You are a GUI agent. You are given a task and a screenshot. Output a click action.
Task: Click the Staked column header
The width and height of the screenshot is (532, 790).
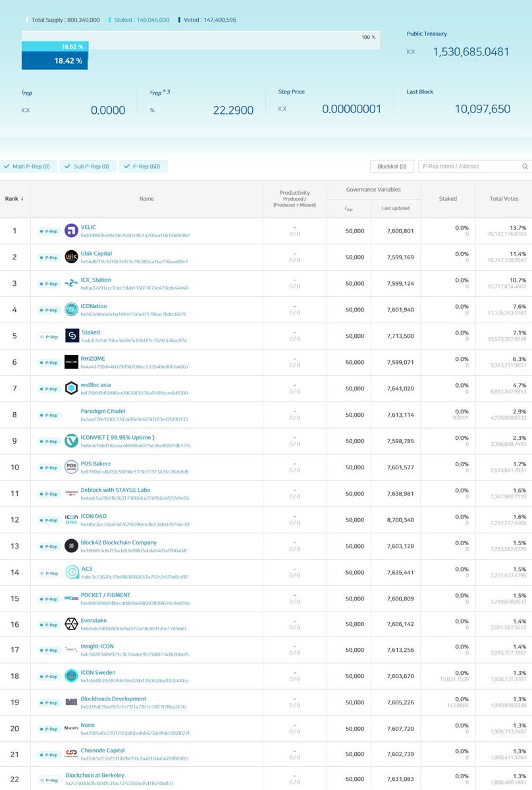(448, 199)
